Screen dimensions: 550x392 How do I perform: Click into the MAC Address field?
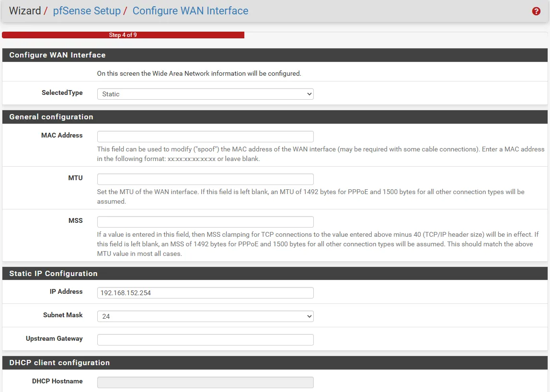205,137
